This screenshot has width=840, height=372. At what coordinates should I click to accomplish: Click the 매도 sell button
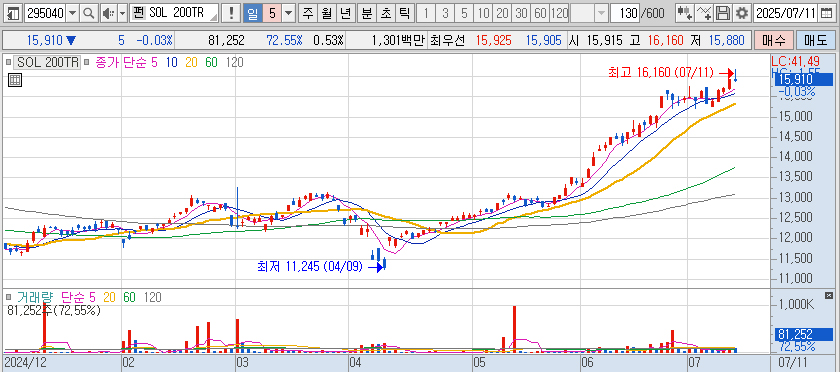click(816, 40)
